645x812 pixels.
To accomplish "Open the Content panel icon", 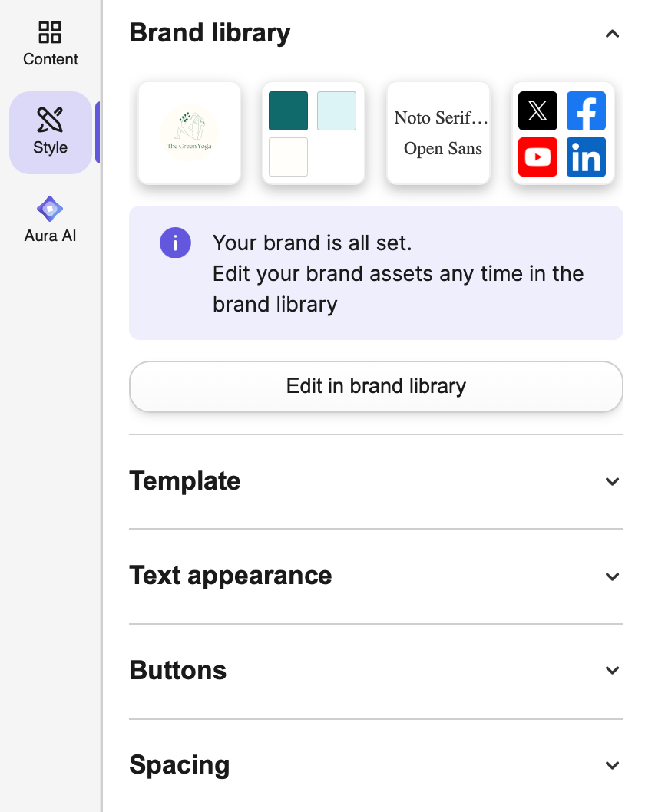I will point(50,33).
